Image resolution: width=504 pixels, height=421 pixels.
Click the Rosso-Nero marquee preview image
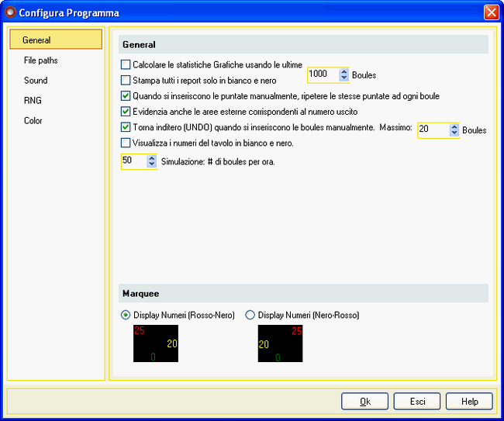(x=156, y=343)
